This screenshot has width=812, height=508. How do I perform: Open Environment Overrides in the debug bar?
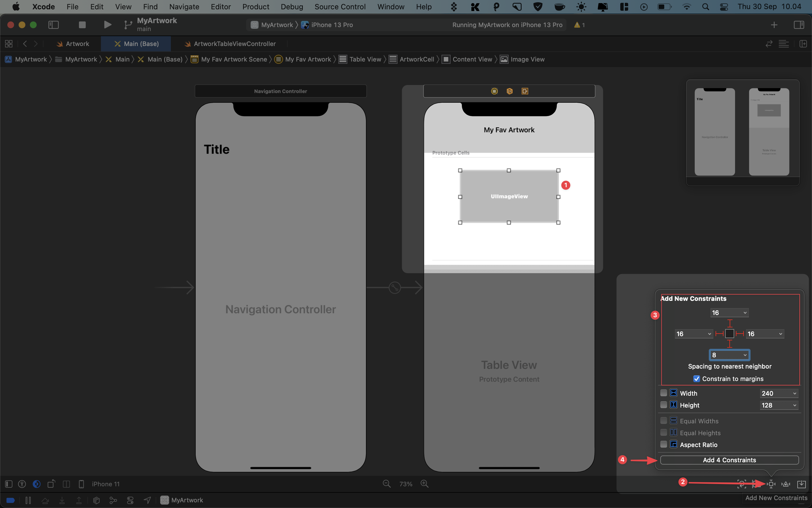(x=130, y=500)
